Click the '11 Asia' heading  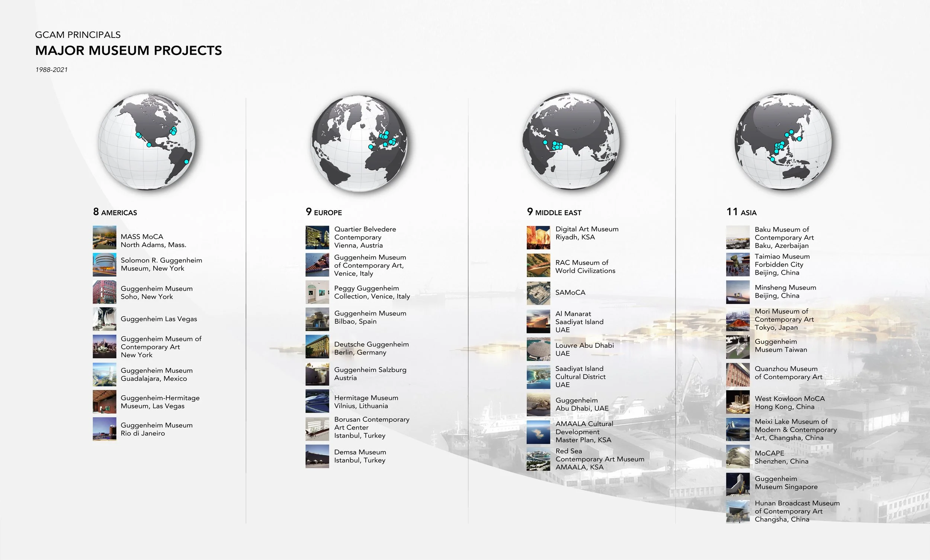[x=741, y=212]
